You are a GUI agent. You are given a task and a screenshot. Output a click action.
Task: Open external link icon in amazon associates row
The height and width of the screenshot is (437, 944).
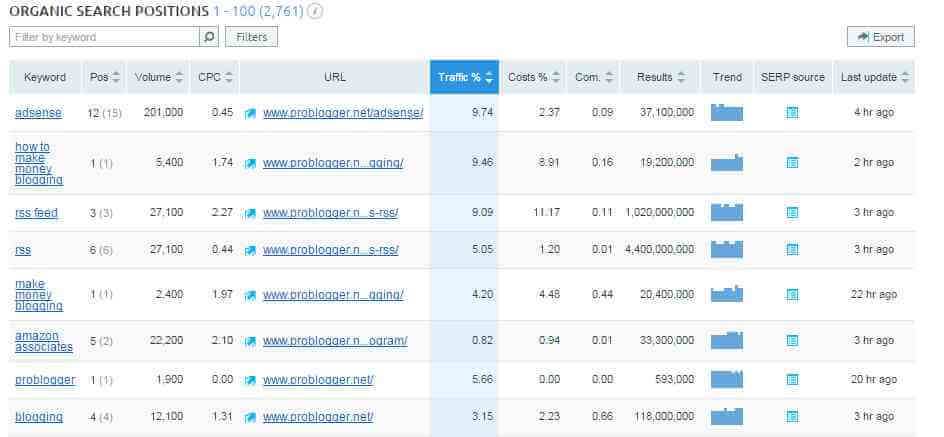click(250, 341)
